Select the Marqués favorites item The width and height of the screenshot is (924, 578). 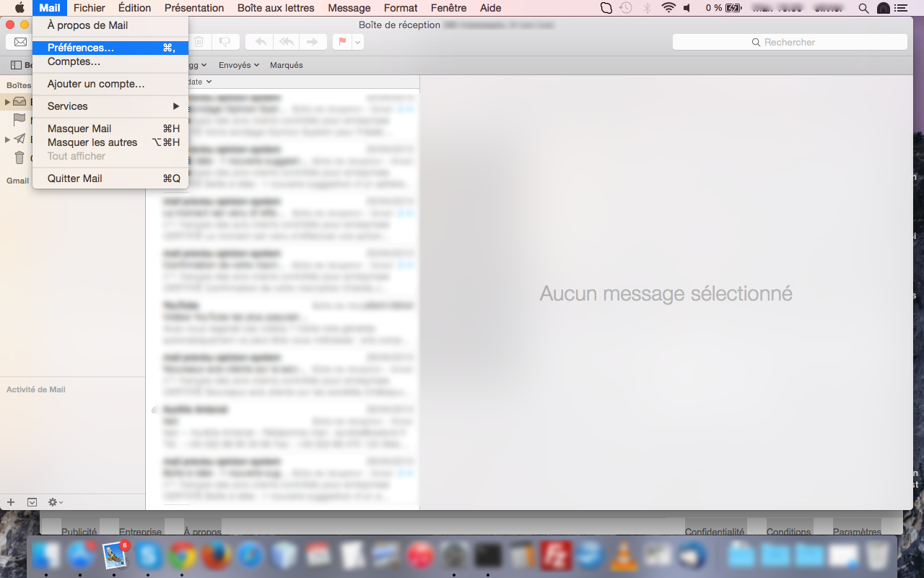coord(287,65)
